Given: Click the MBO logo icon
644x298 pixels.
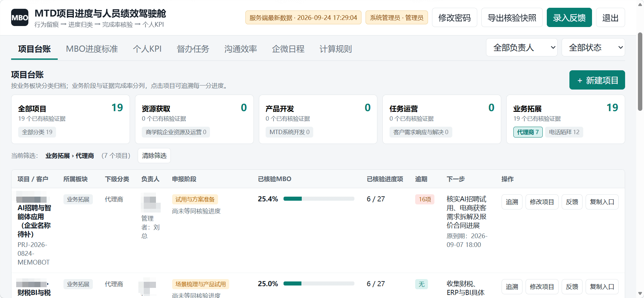Looking at the screenshot, I should pyautogui.click(x=20, y=18).
